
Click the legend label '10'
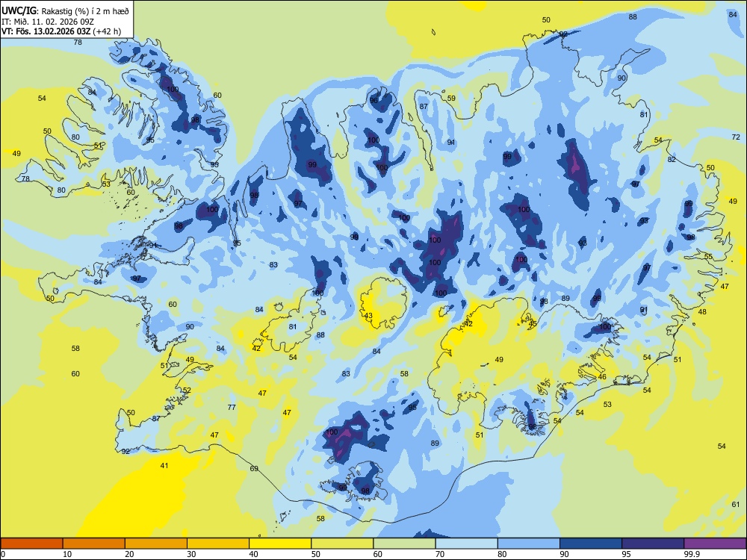coord(67,554)
